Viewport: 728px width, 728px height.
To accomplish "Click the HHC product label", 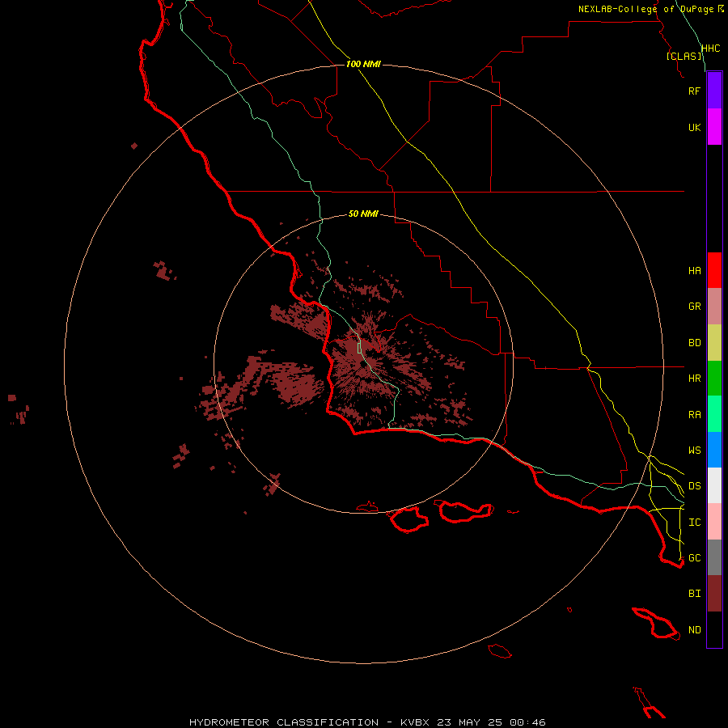I will (711, 49).
